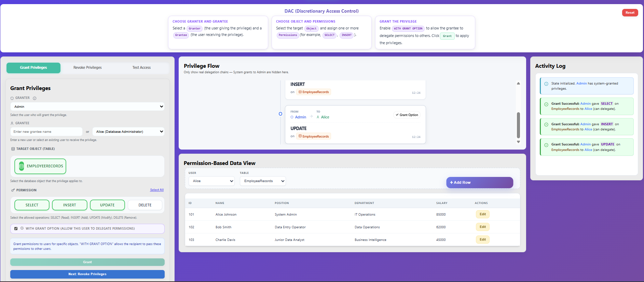Click the info icon beside the GRANTER label
644x282 pixels.
35,98
